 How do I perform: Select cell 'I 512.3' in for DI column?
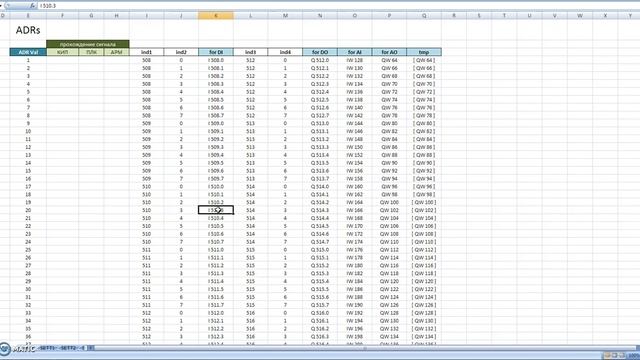[x=216, y=337]
